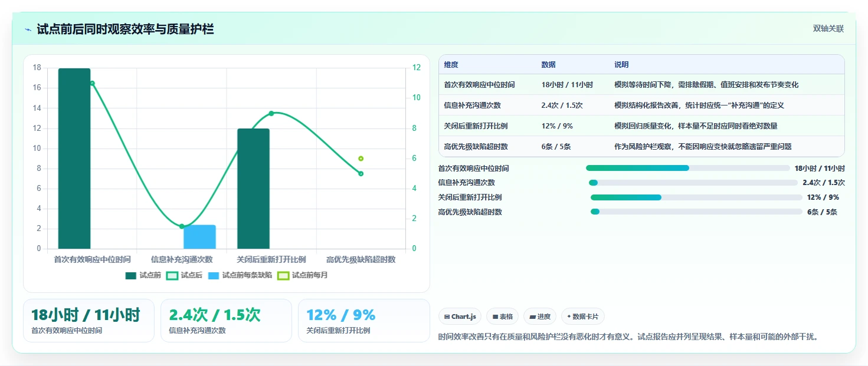Click the x-axis label 首次有效响应中位时间
Viewport: 868px width, 366px height.
[92, 259]
